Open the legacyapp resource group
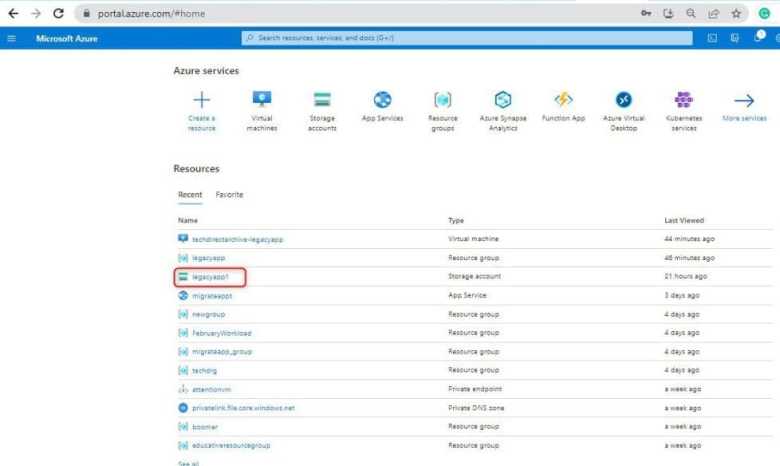780x466 pixels. click(208, 258)
